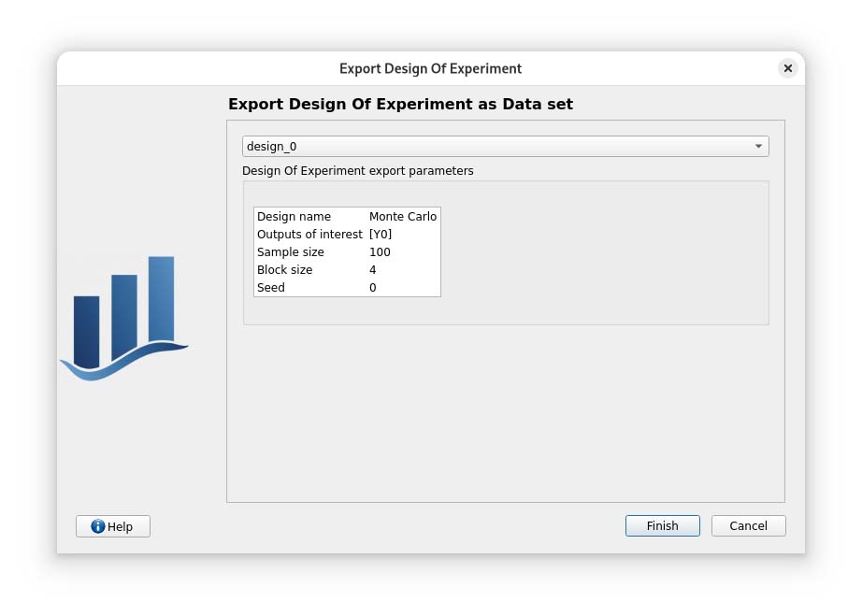Click the Block size row label
The height and width of the screenshot is (616, 862).
[x=284, y=270]
